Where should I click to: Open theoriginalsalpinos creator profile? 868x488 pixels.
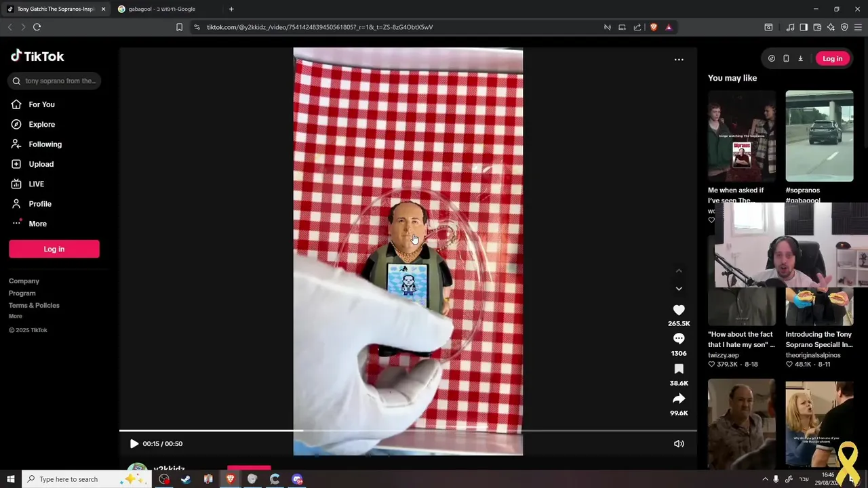tap(813, 355)
